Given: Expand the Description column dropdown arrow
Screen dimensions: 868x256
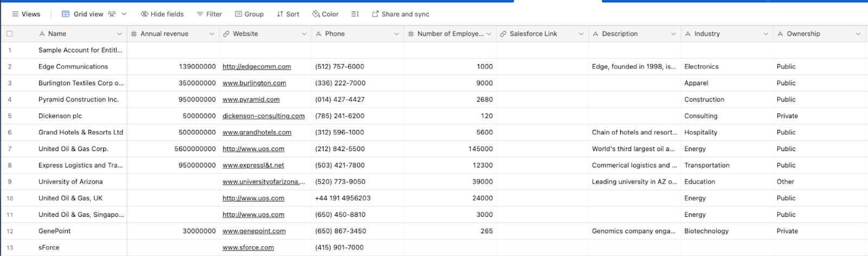Looking at the screenshot, I should [x=673, y=34].
